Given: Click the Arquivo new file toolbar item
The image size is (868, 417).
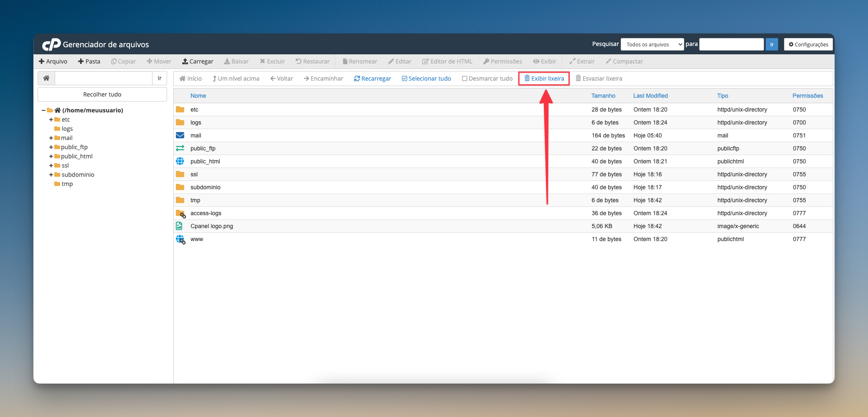Looking at the screenshot, I should (53, 61).
